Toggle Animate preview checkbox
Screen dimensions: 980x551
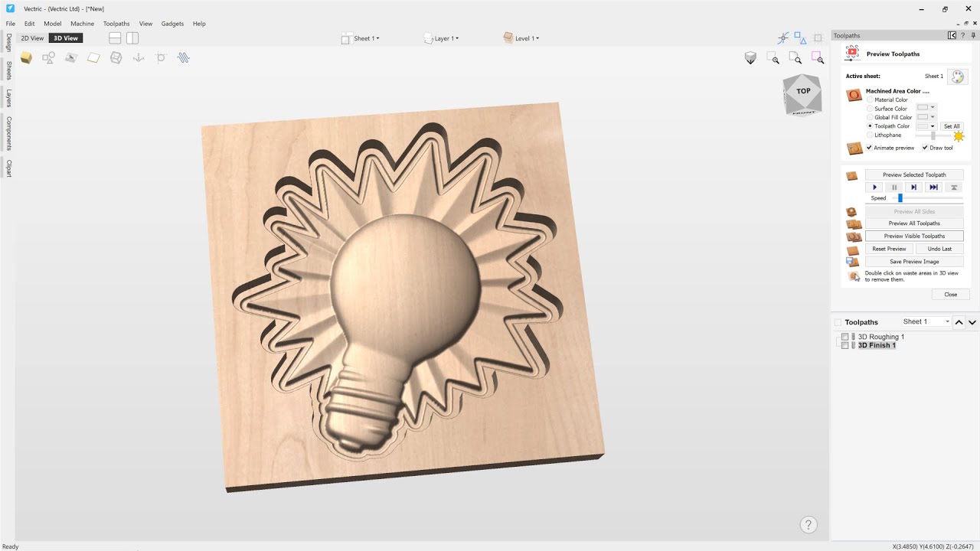pos(869,148)
